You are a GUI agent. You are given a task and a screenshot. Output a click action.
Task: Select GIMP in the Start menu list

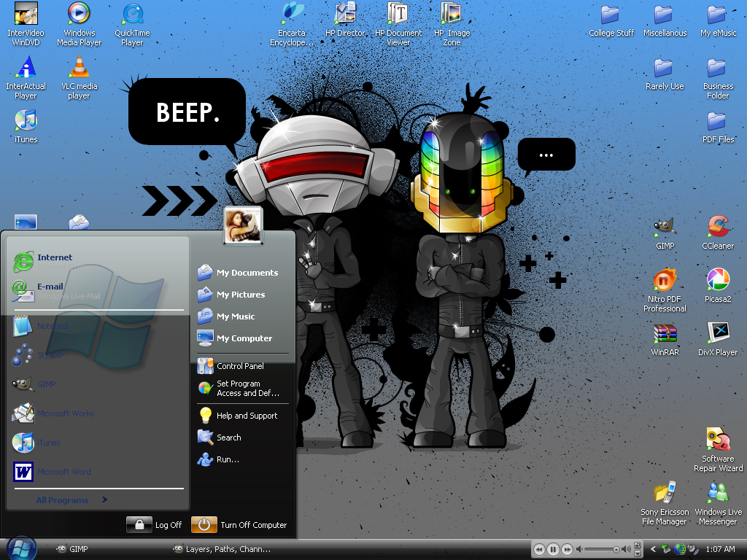(98, 384)
